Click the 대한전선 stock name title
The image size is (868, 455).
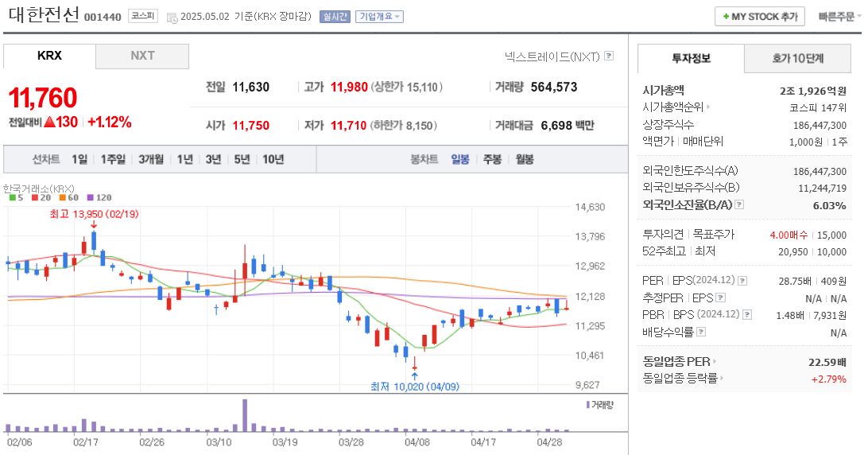(x=45, y=14)
